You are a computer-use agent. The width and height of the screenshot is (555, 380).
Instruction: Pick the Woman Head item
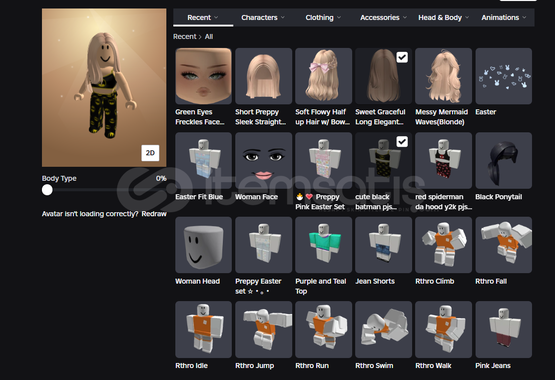point(203,245)
